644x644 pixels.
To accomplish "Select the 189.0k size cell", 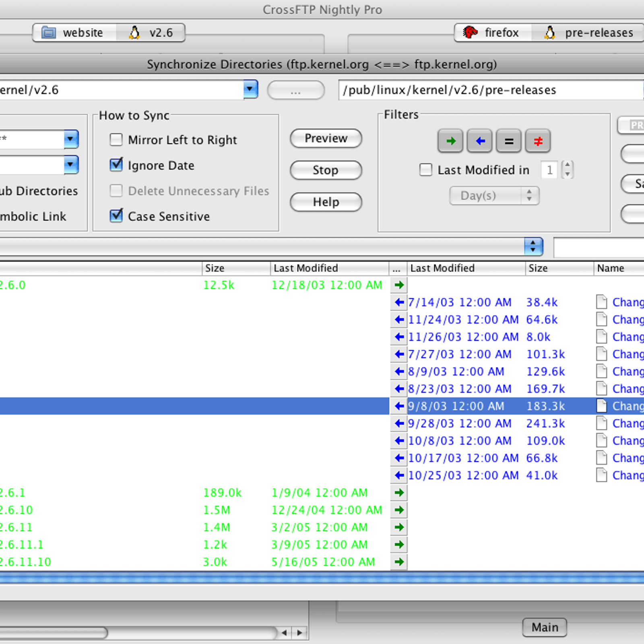I will tap(223, 493).
